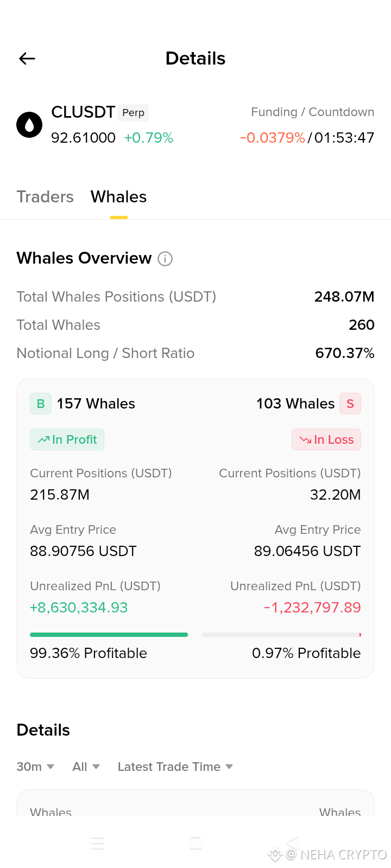Tap the green 99.36% profitable bar
Image resolution: width=391 pixels, height=868 pixels.
[x=109, y=634]
